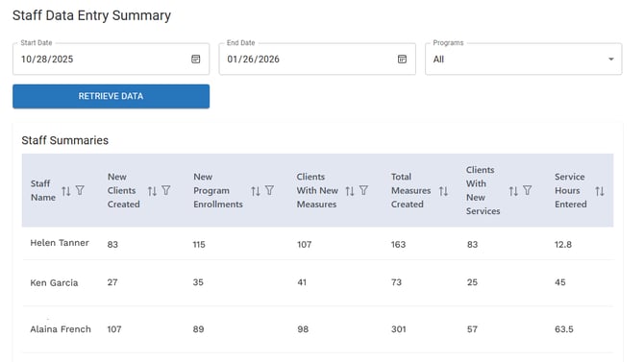Sort by Clients With New Measures
The height and width of the screenshot is (362, 644).
[x=350, y=191]
